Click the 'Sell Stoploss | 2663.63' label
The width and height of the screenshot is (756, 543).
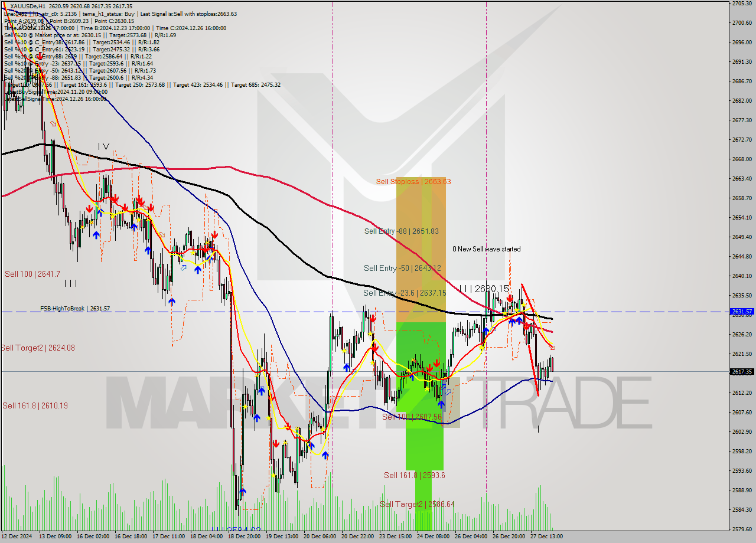413,181
